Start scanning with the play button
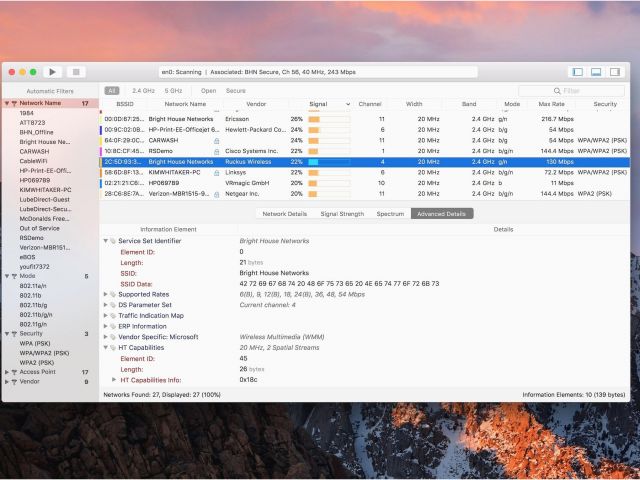This screenshot has height=480, width=640. coord(52,72)
